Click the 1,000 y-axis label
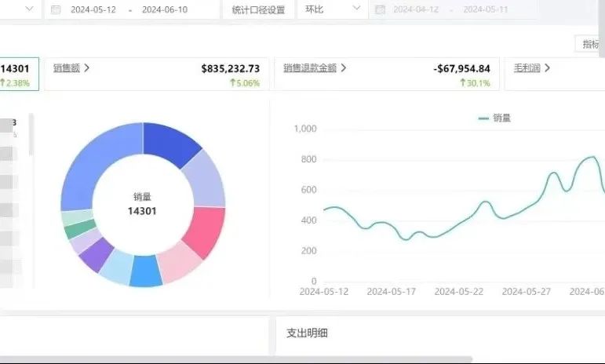 pyautogui.click(x=305, y=129)
